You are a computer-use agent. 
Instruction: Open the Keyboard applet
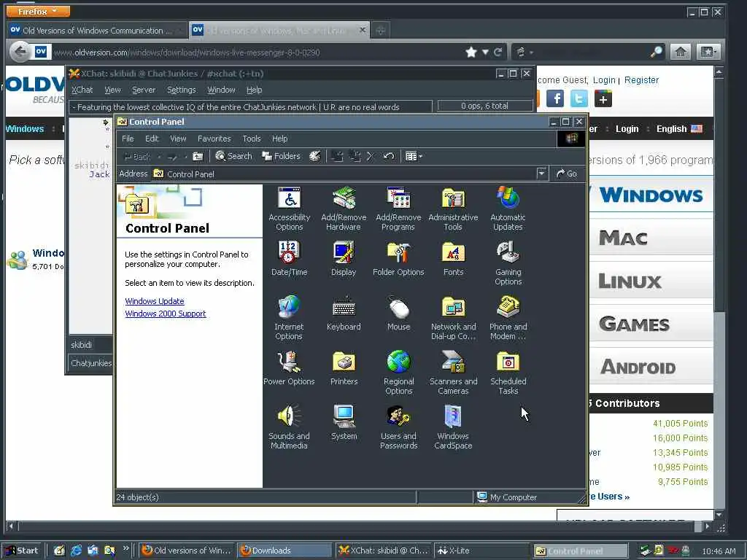pos(344,314)
